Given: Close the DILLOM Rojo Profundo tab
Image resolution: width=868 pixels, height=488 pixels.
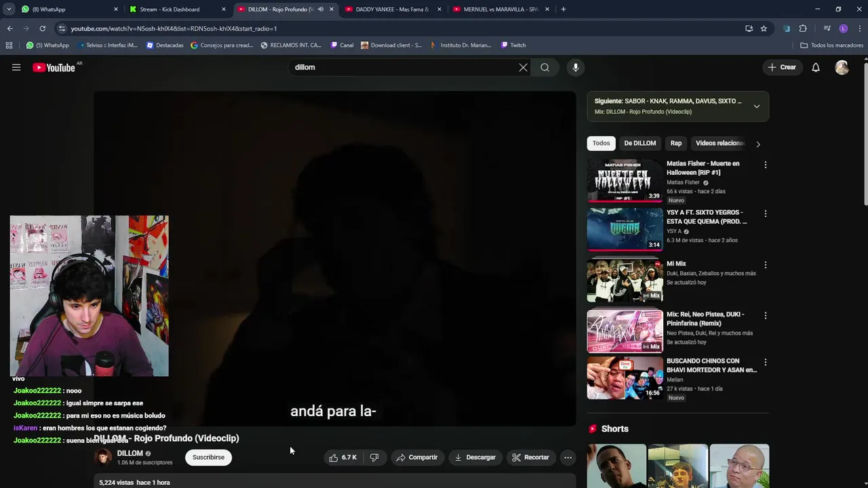Looking at the screenshot, I should [332, 9].
